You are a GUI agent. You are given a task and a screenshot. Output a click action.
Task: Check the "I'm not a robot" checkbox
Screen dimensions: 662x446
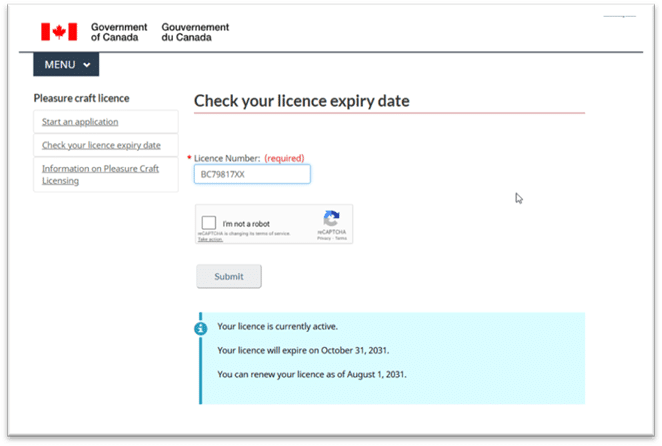[x=208, y=223]
